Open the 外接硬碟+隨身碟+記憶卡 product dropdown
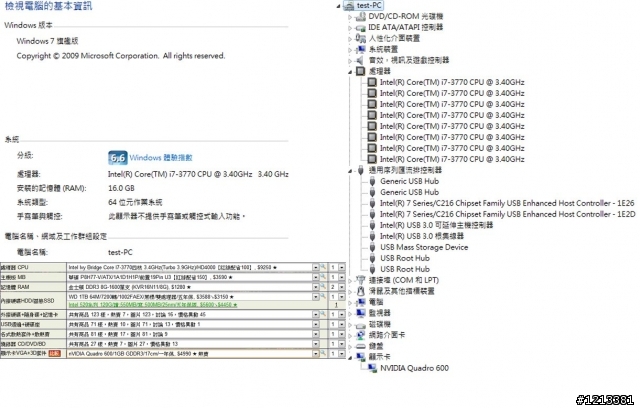The height and width of the screenshot is (408, 640). pos(316,315)
